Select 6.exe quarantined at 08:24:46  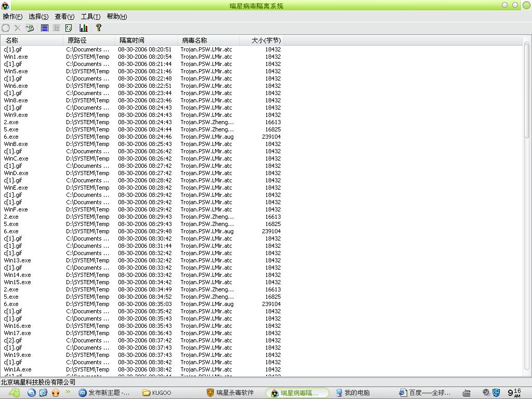[x=142, y=137]
